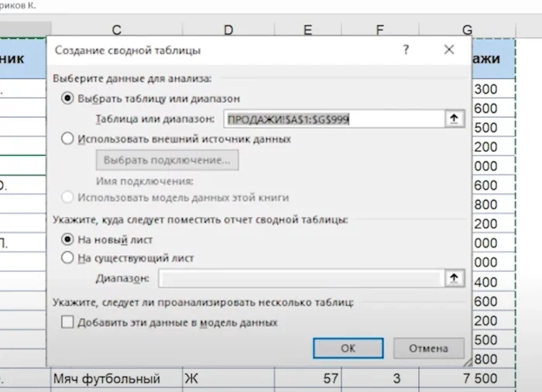Image resolution: width=542 pixels, height=392 pixels.
Task: Click the Отмена button
Action: coord(428,349)
